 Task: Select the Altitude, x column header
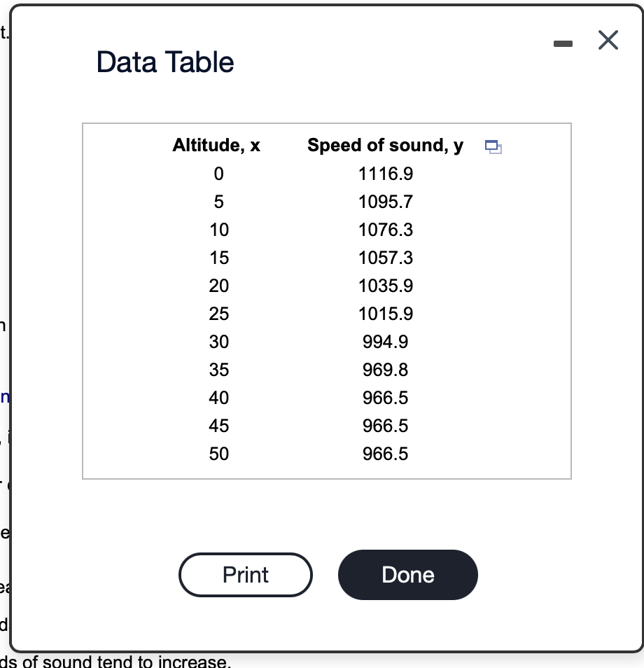pos(216,146)
